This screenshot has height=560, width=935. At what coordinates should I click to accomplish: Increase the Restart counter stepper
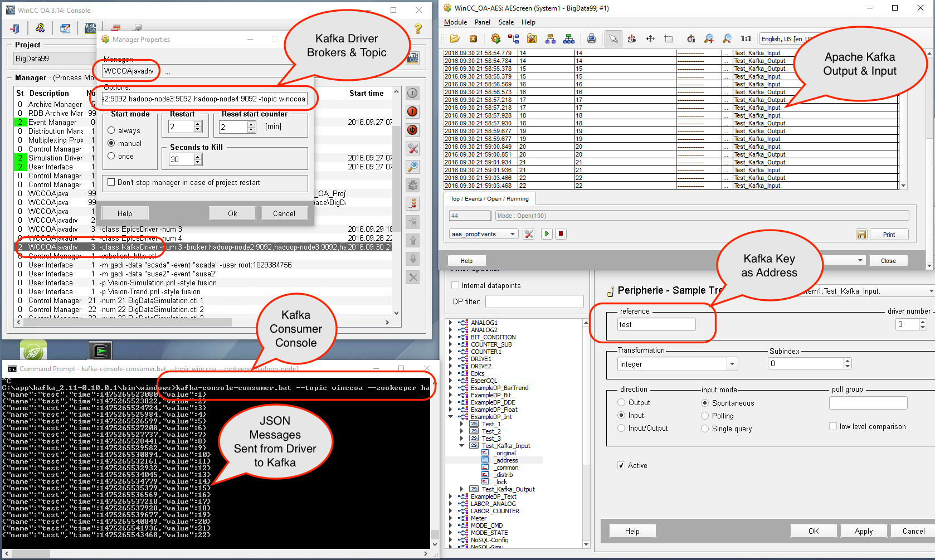point(197,124)
